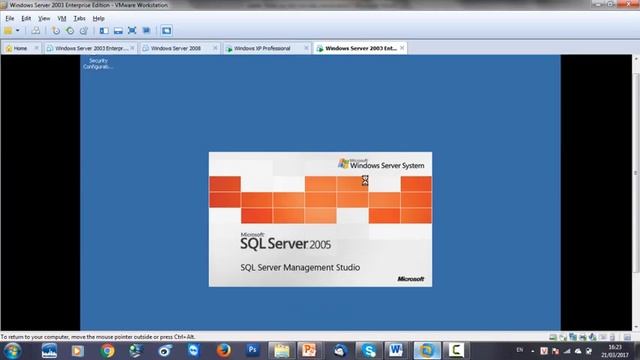Image resolution: width=640 pixels, height=360 pixels.
Task: Click the highlighted console view toolbar icon
Action: click(x=166, y=31)
